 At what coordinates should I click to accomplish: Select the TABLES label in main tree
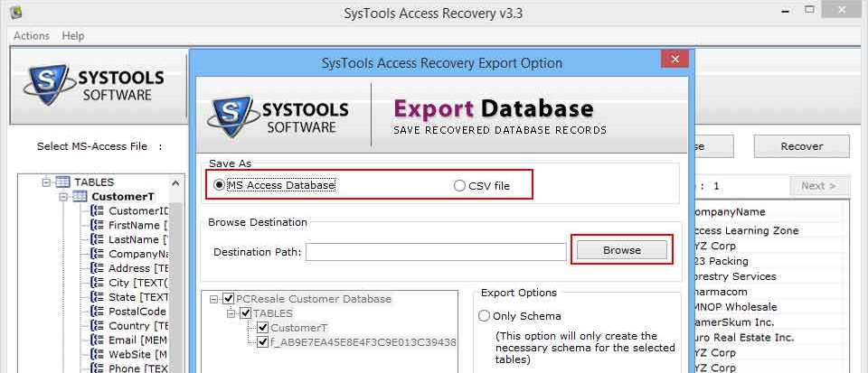click(x=94, y=182)
